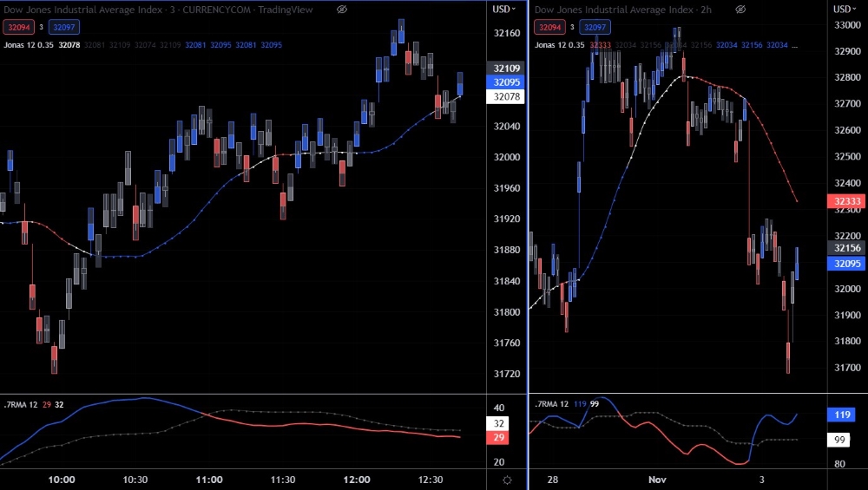Click the blue 32095 price label on the 3-minute scale

[x=507, y=82]
